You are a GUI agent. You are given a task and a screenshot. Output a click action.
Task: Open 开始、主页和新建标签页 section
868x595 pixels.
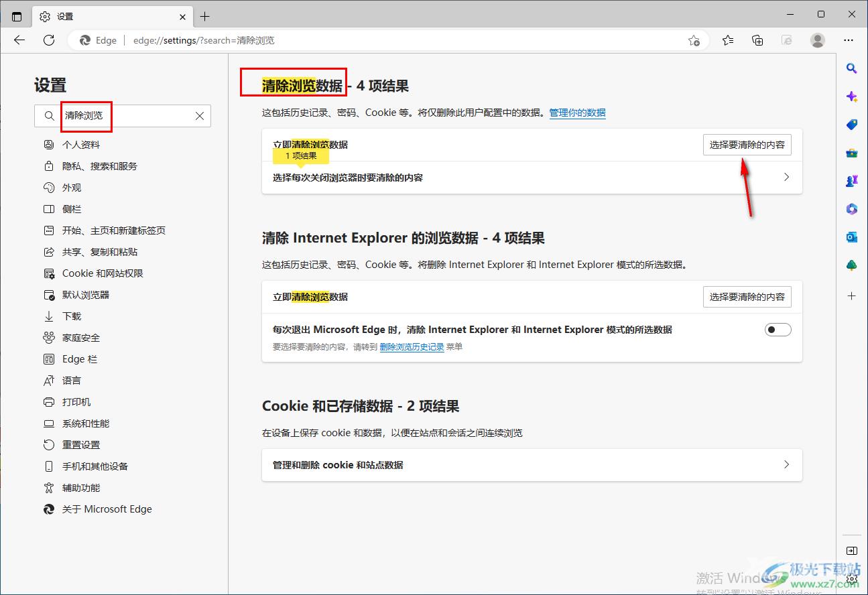114,230
